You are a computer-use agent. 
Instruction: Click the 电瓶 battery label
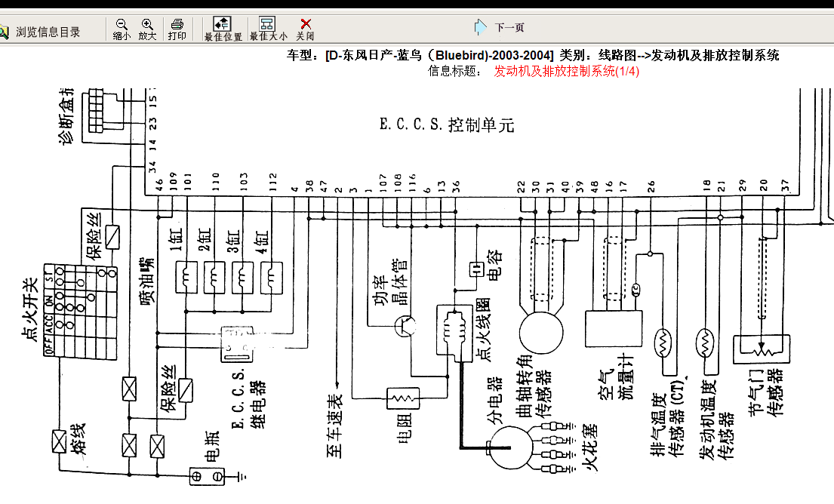click(211, 447)
